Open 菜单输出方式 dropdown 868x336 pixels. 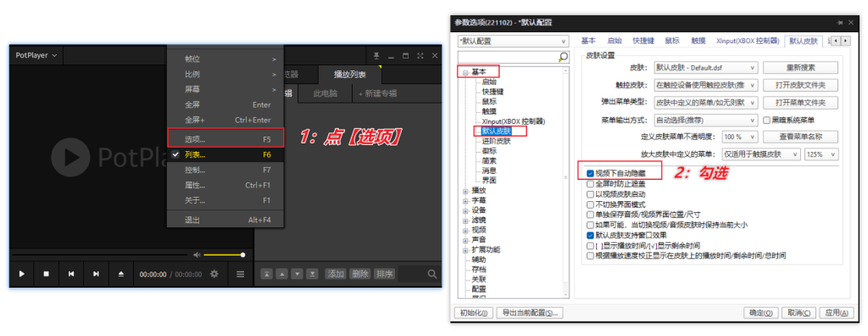click(705, 120)
